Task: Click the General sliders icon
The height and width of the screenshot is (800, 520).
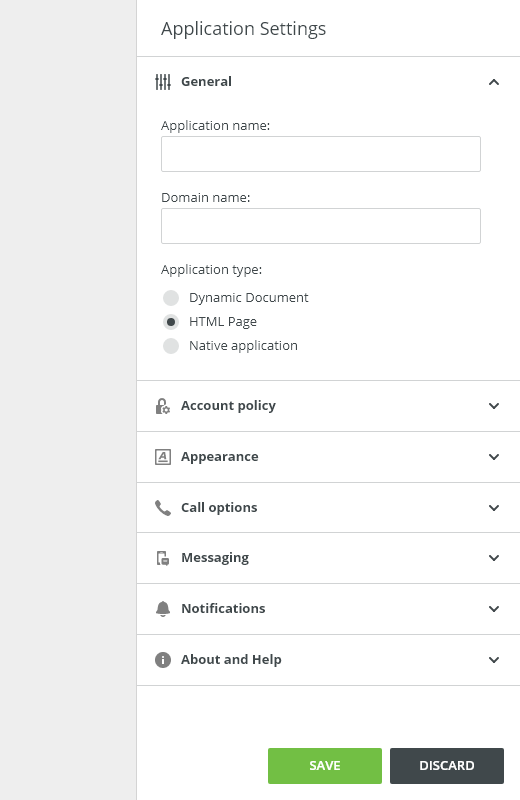Action: coord(163,82)
